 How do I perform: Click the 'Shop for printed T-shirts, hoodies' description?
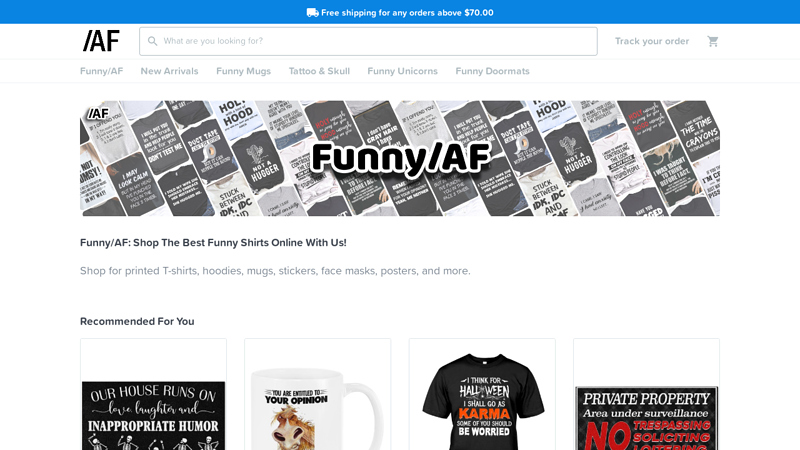275,271
